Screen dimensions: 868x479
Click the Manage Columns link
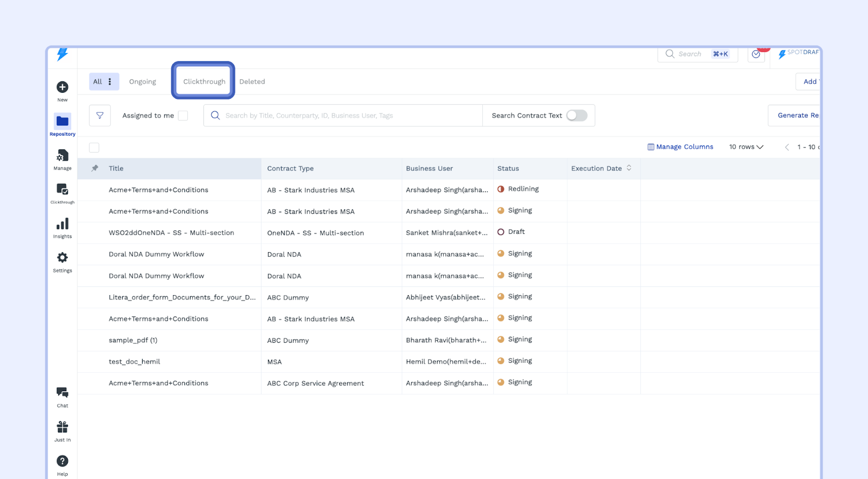coord(680,147)
